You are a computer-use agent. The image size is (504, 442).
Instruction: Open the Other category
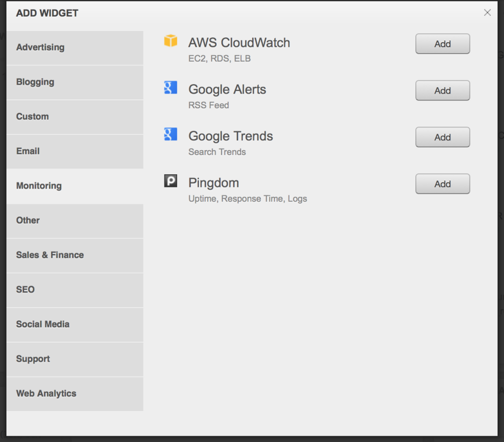(x=75, y=221)
